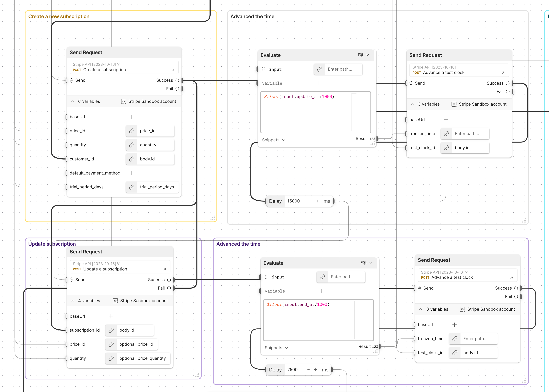549x392 pixels.
Task: Click Stripe Sandbox account icon in Update subscription node
Action: [x=115, y=301]
